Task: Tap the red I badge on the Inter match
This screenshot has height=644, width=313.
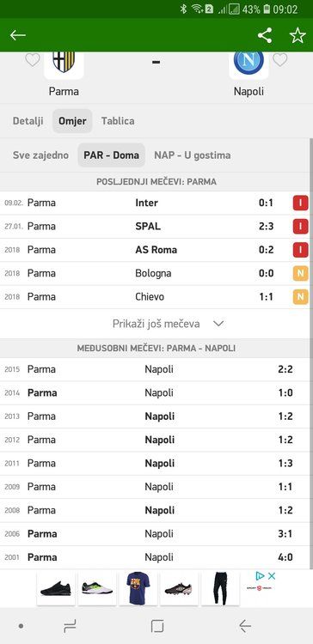Action: pos(301,203)
